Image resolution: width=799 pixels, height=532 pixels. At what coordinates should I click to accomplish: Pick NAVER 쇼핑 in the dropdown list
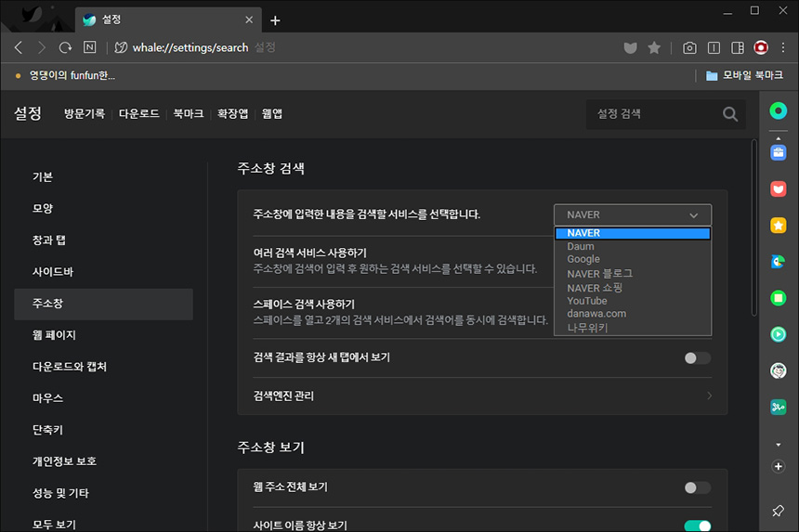633,288
